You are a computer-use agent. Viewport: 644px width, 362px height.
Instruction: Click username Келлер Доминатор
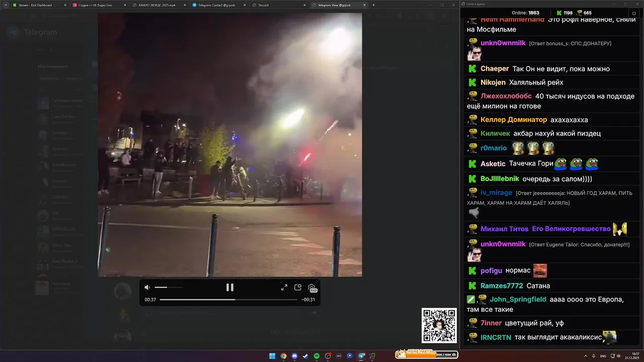point(514,120)
